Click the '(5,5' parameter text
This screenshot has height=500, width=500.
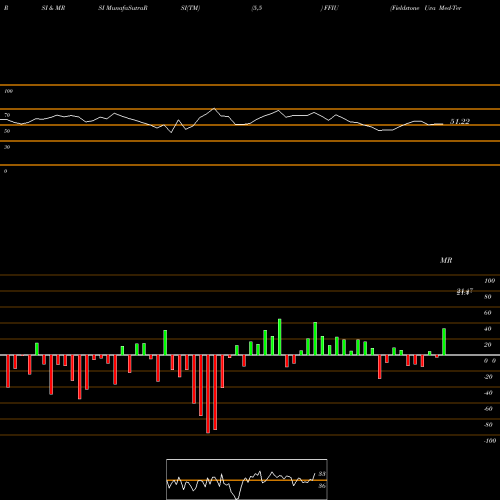click(x=257, y=8)
